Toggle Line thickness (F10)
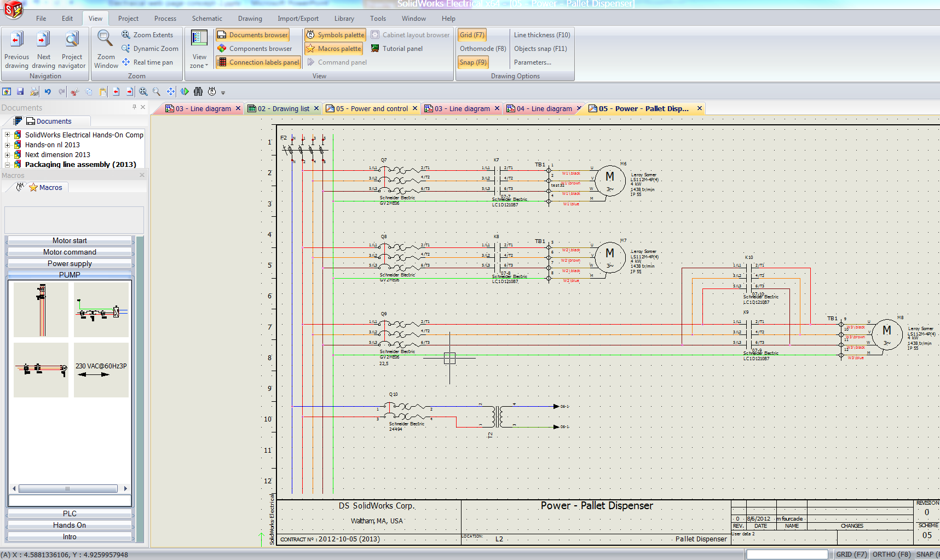The image size is (940, 560). tap(542, 34)
